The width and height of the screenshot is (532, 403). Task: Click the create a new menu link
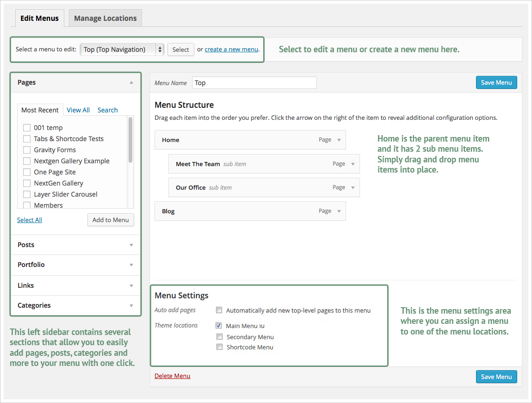(231, 50)
